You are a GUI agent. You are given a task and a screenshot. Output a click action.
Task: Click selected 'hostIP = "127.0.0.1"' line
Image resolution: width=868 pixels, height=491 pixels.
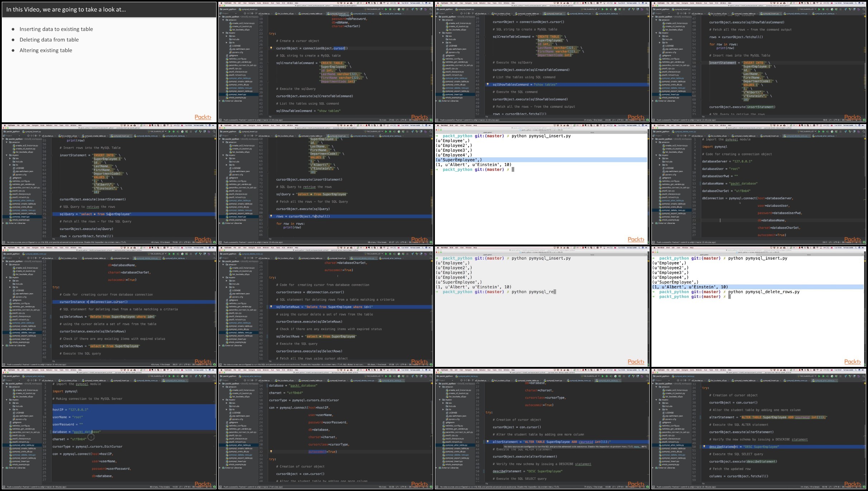click(70, 410)
